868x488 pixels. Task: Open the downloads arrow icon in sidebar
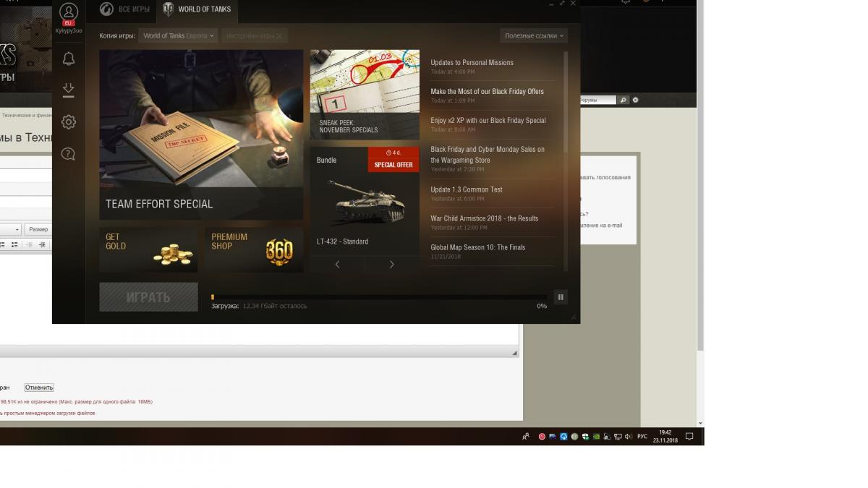69,90
